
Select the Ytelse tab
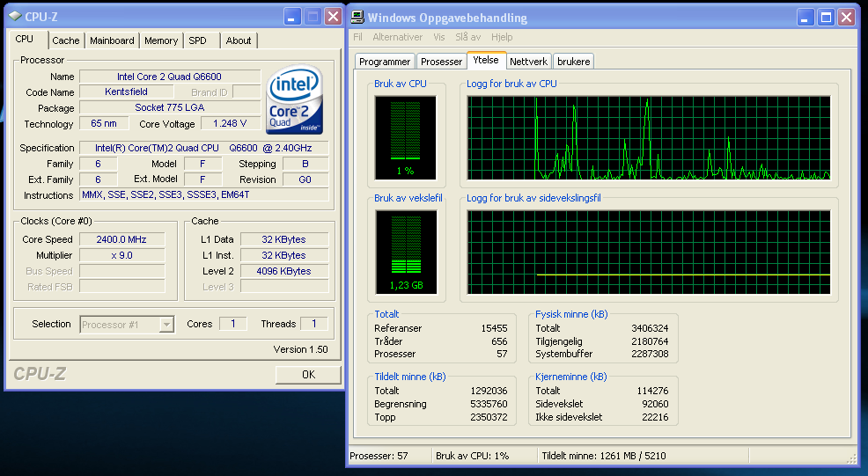pos(485,60)
